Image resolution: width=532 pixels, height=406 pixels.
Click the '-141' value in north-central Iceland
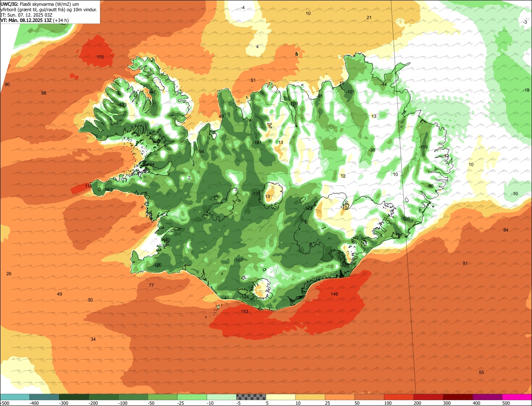[257, 142]
